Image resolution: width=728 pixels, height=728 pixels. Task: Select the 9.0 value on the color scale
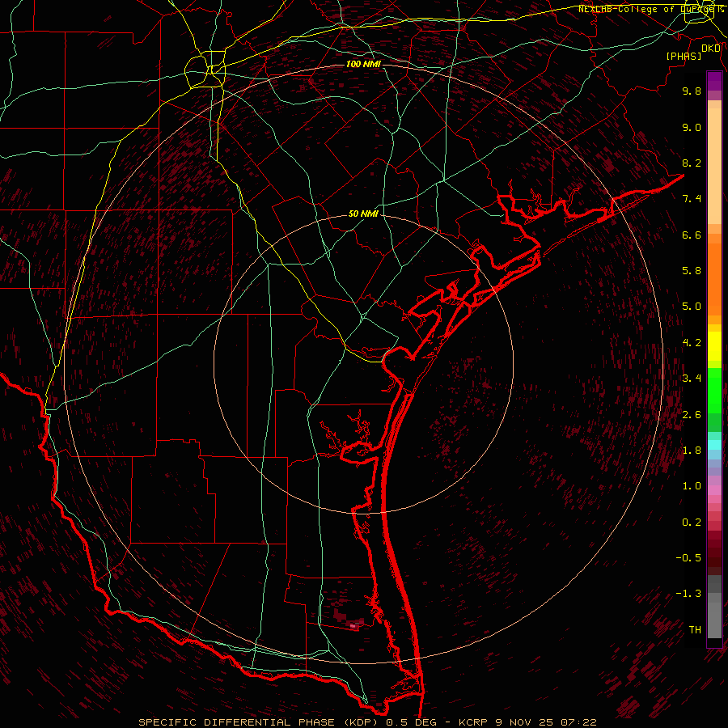pyautogui.click(x=692, y=127)
